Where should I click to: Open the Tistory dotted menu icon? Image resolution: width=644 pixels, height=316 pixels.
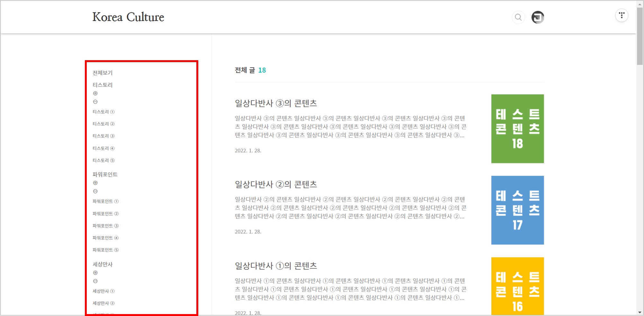pos(622,15)
